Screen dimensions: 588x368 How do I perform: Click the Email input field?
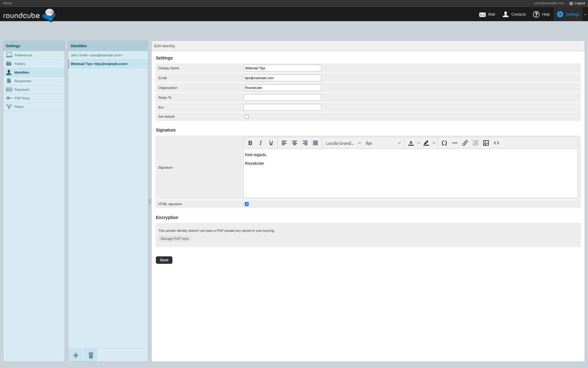pos(282,78)
